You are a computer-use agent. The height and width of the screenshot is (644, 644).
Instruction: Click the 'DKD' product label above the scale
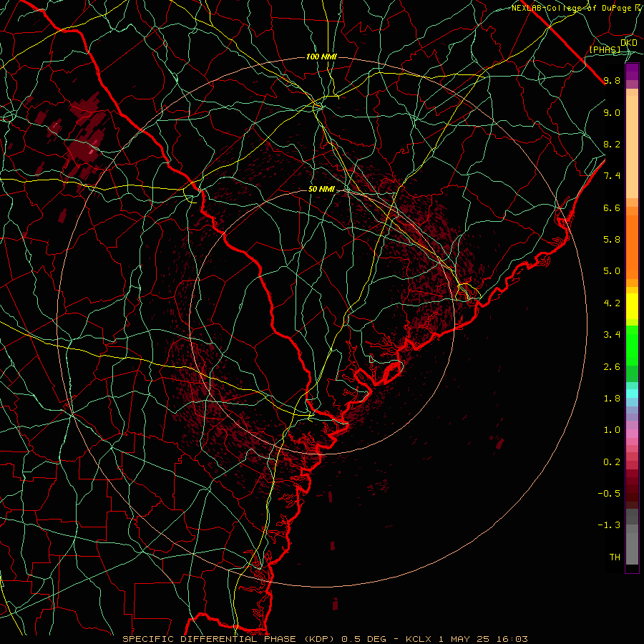(629, 43)
